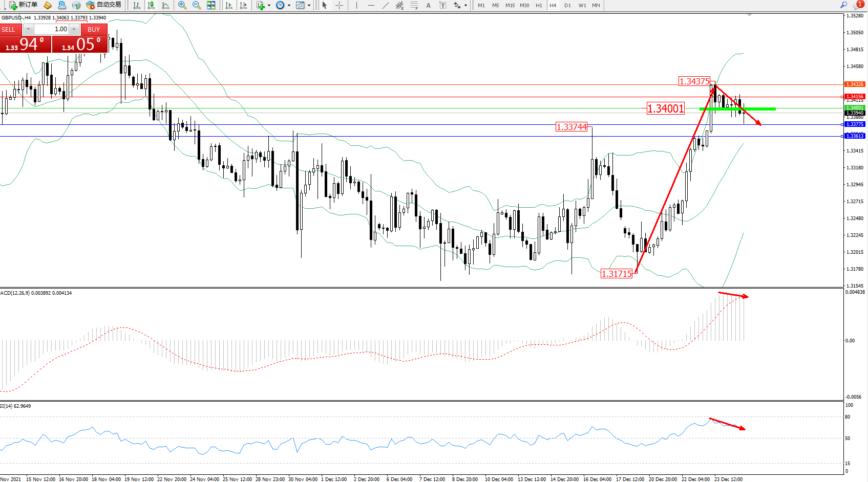The height and width of the screenshot is (482, 868).
Task: Tile chart windows with grid icon
Action: [x=211, y=5]
